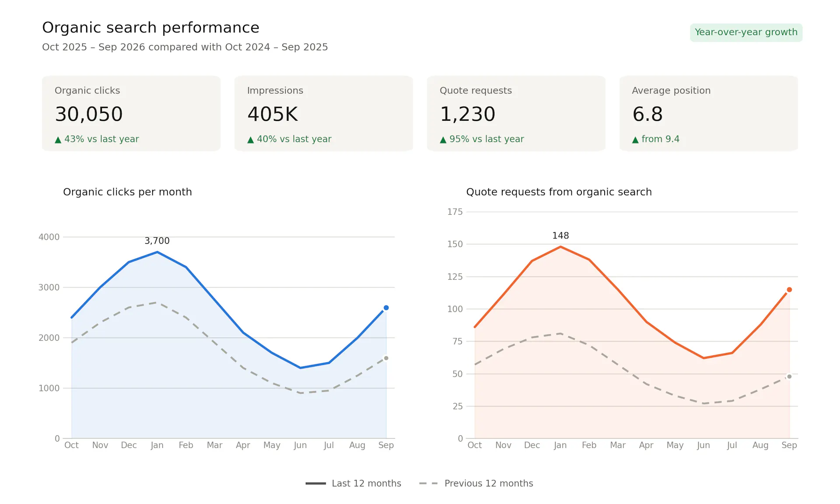Click the date range comparison subtitle
The image size is (840, 504).
tap(185, 47)
